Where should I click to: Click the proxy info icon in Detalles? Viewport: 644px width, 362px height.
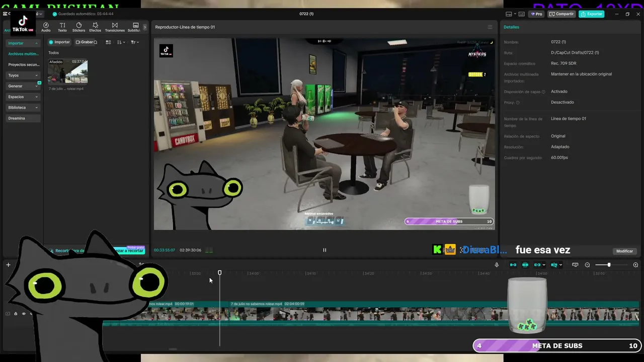tap(518, 103)
